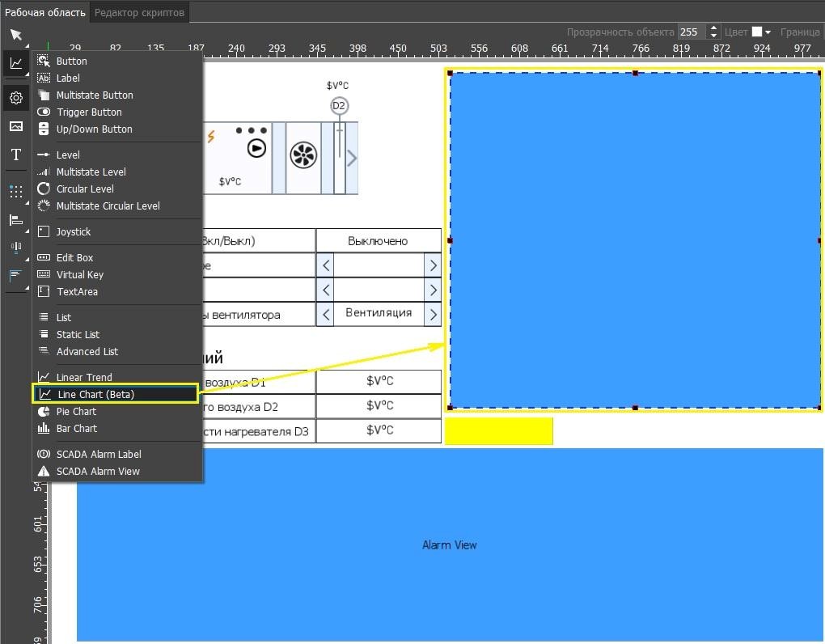This screenshot has width=825, height=644.
Task: Click the transparency value field showing 255
Action: click(x=691, y=32)
